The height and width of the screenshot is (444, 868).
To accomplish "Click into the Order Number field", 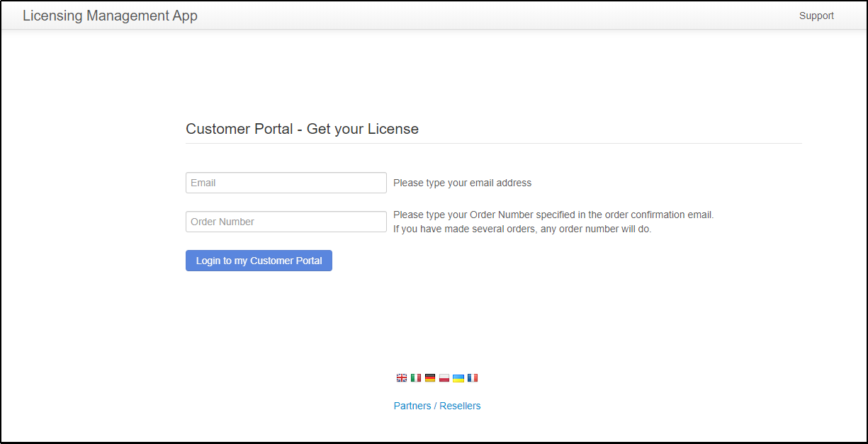I will pos(286,222).
